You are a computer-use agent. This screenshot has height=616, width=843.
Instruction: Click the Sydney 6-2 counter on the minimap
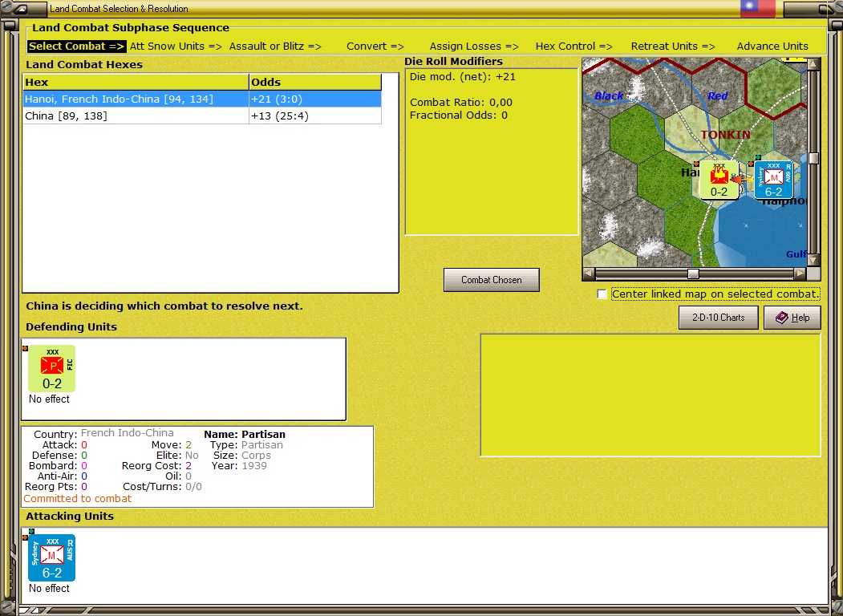tap(774, 180)
